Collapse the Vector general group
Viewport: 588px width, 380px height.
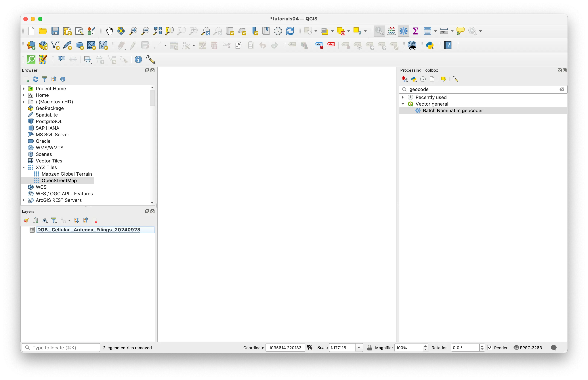403,104
